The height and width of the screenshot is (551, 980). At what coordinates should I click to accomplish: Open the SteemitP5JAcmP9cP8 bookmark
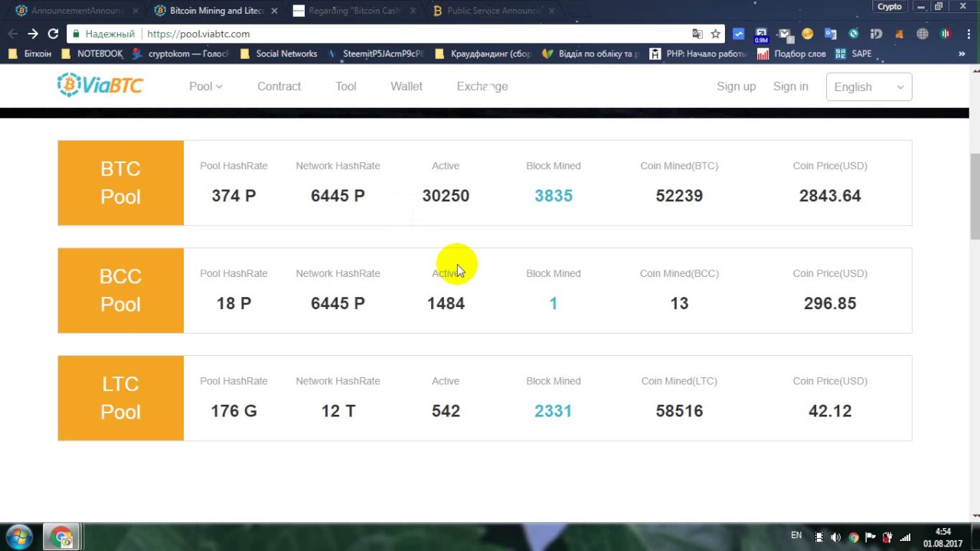[375, 54]
